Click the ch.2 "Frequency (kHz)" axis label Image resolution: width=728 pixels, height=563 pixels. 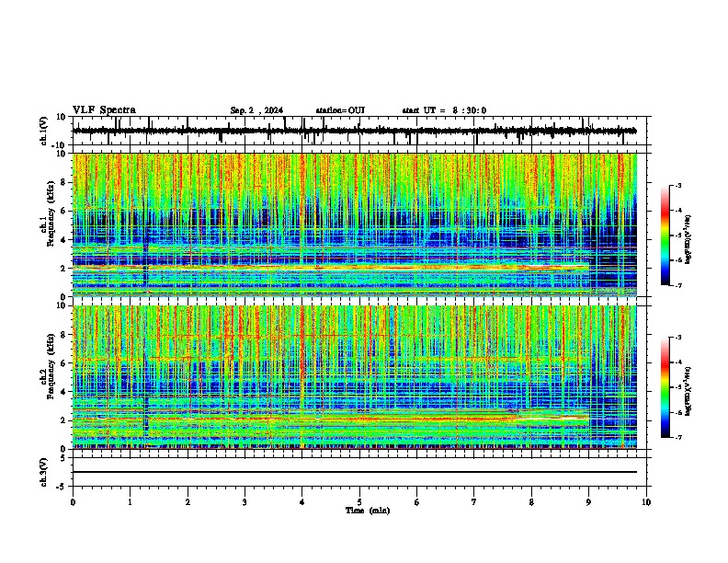[51, 366]
